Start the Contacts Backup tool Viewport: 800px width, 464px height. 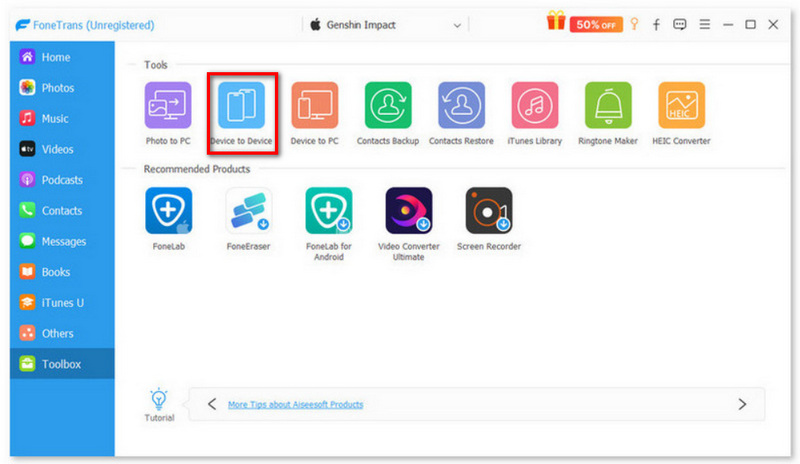pyautogui.click(x=388, y=106)
